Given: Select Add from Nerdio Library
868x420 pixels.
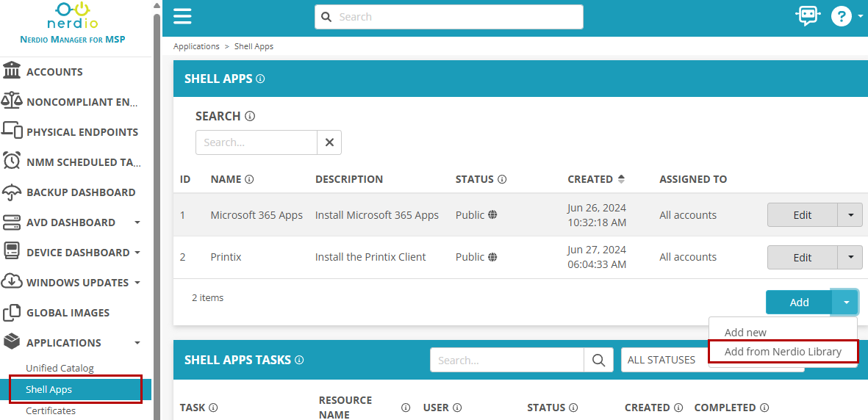Looking at the screenshot, I should (x=783, y=352).
